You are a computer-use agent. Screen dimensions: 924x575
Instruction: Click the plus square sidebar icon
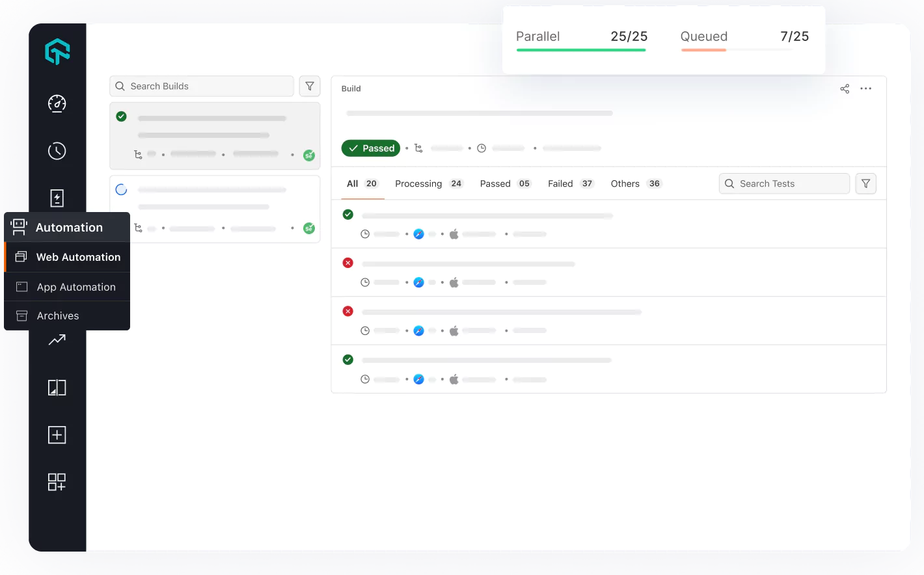[x=57, y=435]
